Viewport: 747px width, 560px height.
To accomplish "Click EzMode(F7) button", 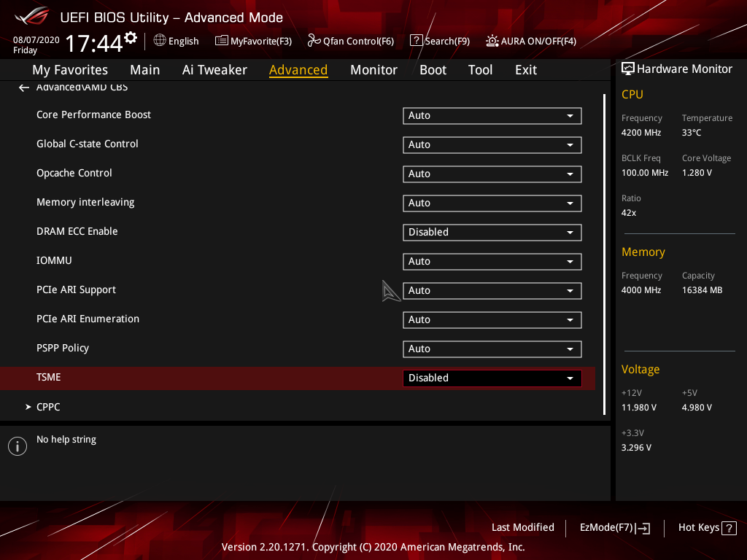I will pos(614,528).
